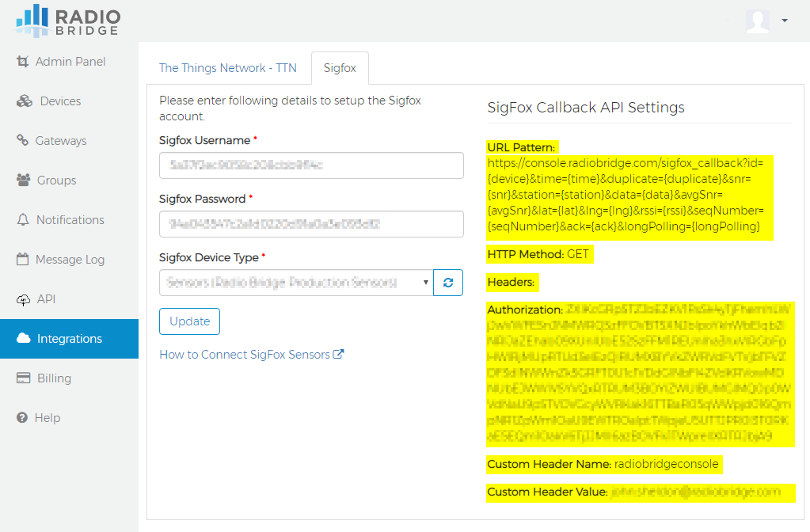This screenshot has width=810, height=532.
Task: Go to Admin Panel menu item
Action: coord(69,62)
